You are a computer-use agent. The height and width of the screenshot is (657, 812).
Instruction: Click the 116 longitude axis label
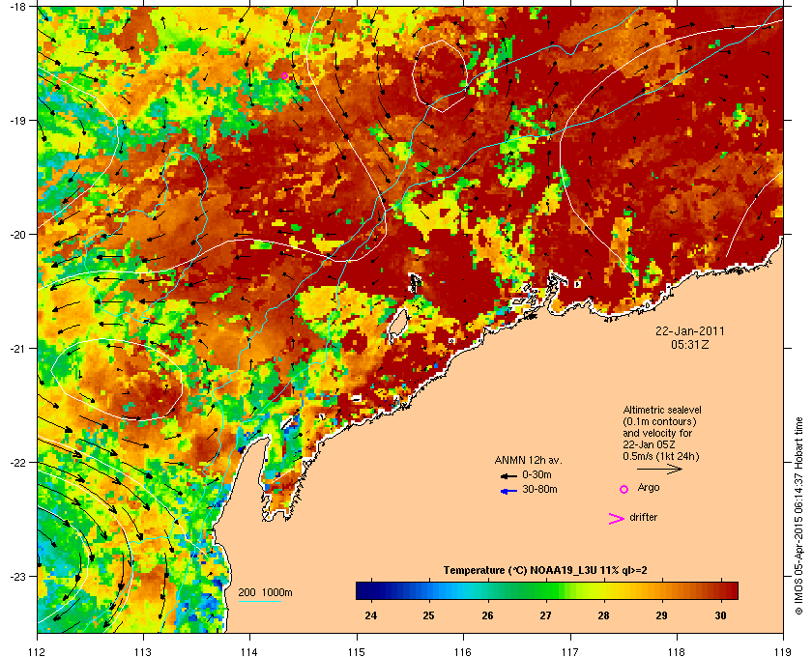point(463,652)
